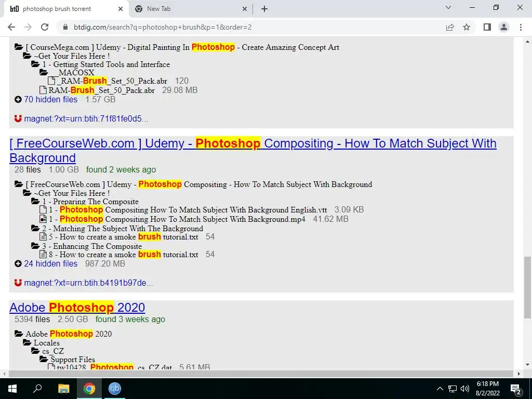The height and width of the screenshot is (399, 532).
Task: Click the '1 - Preparing The Composite' folder icon
Action: click(35, 201)
